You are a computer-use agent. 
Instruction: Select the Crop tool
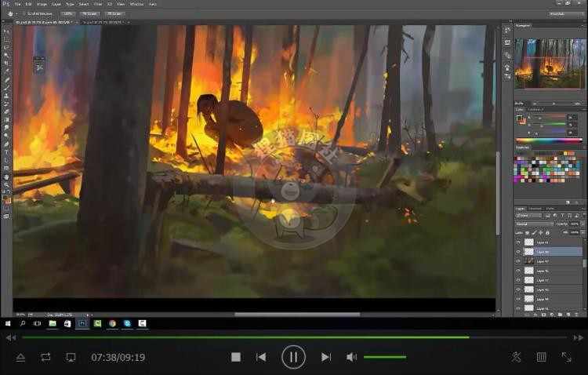[6, 63]
